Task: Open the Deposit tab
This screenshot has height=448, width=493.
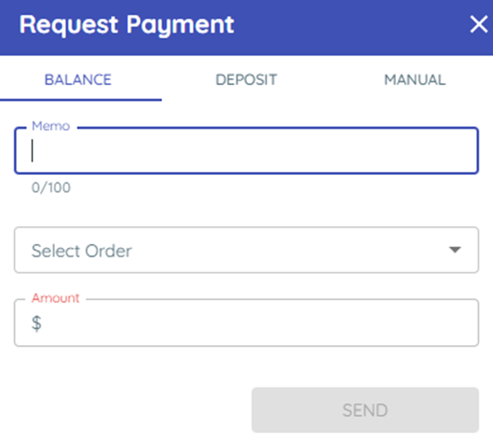Action: (246, 79)
